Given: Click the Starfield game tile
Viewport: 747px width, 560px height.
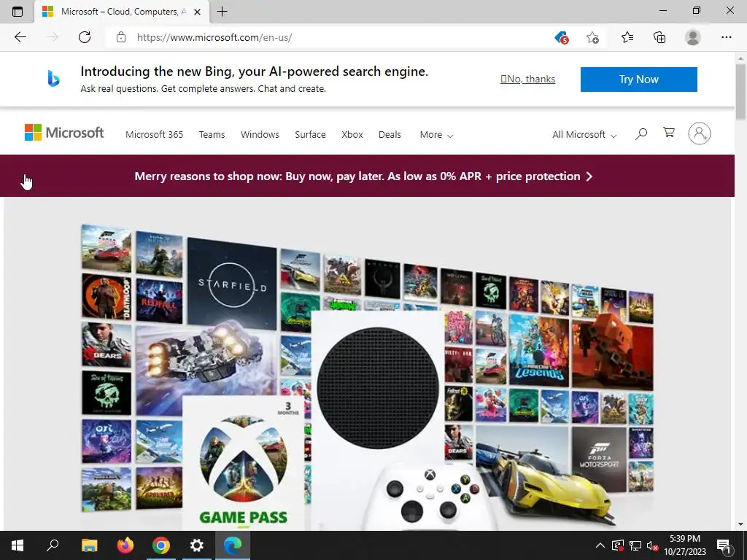Looking at the screenshot, I should click(232, 282).
